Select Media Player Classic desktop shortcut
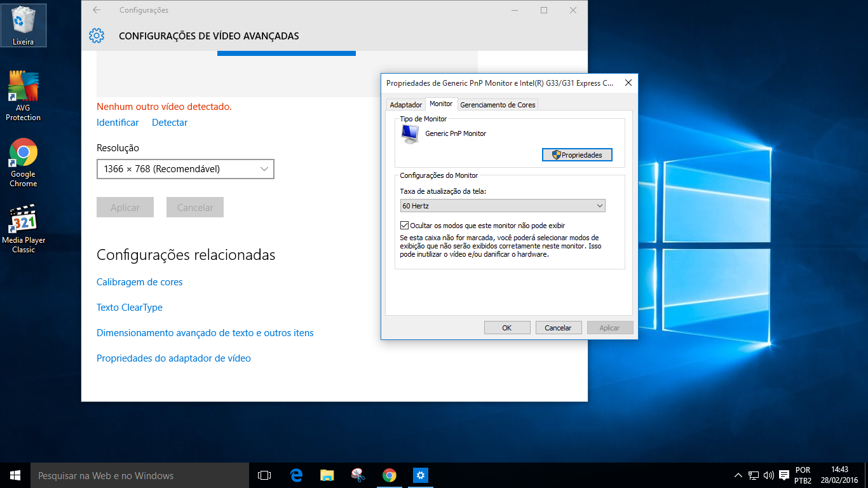Image resolution: width=868 pixels, height=488 pixels. (x=24, y=229)
